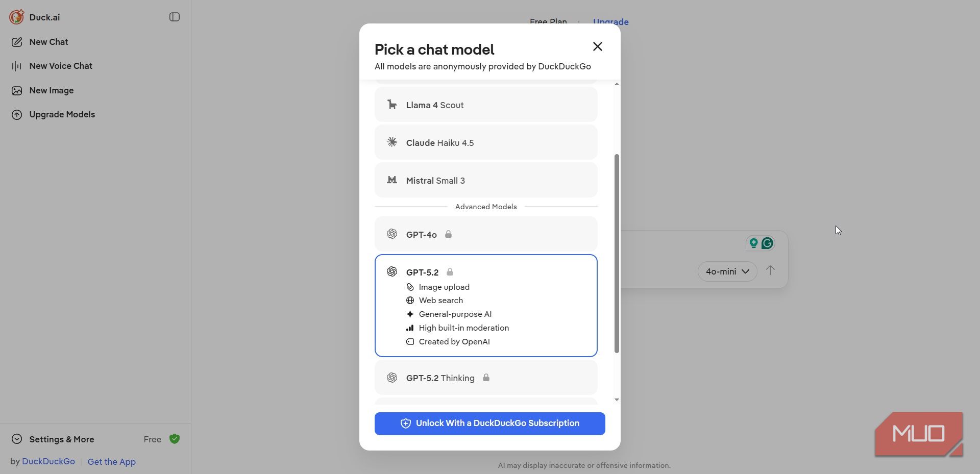Click Unlock With a DuckDuckGo Subscription button

489,423
